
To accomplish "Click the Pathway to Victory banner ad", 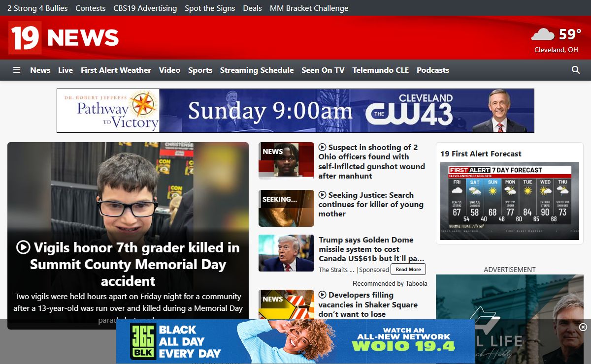I will (x=295, y=111).
